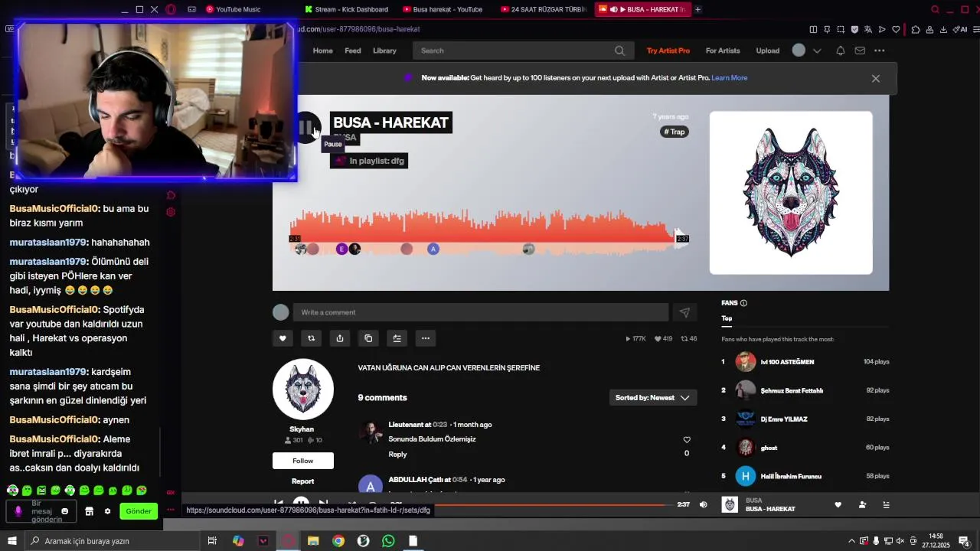Open the Feed tab
980x551 pixels.
[x=353, y=51]
